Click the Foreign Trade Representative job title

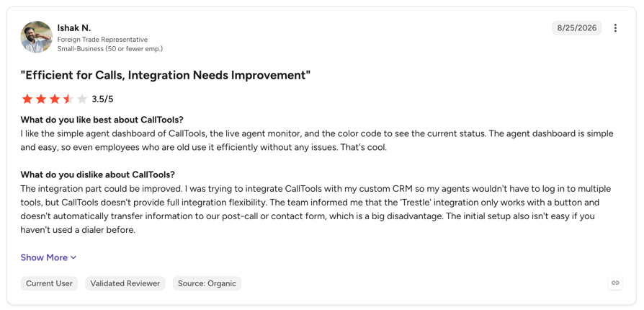[102, 40]
